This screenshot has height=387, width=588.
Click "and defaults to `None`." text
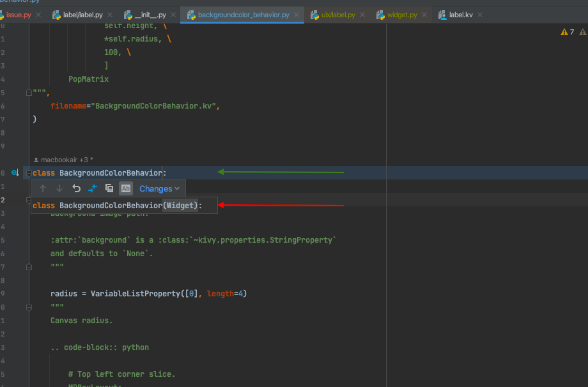click(102, 254)
